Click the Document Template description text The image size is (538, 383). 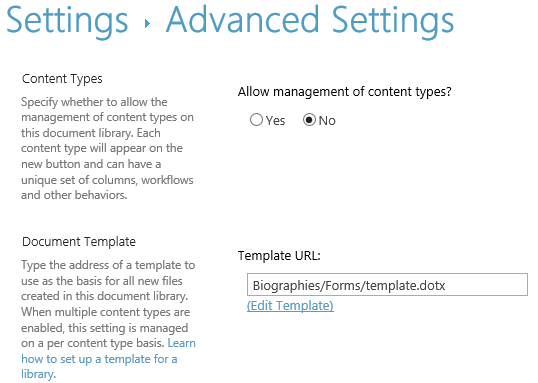pyautogui.click(x=108, y=304)
